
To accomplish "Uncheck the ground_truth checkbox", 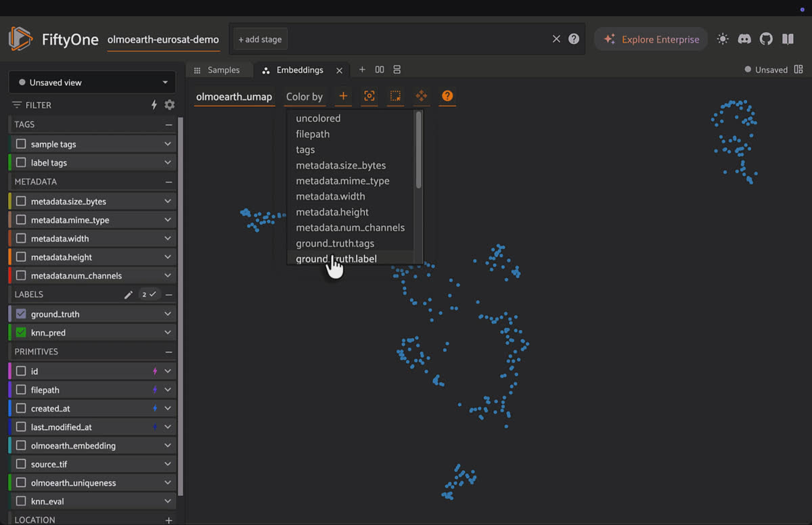I will pyautogui.click(x=21, y=314).
